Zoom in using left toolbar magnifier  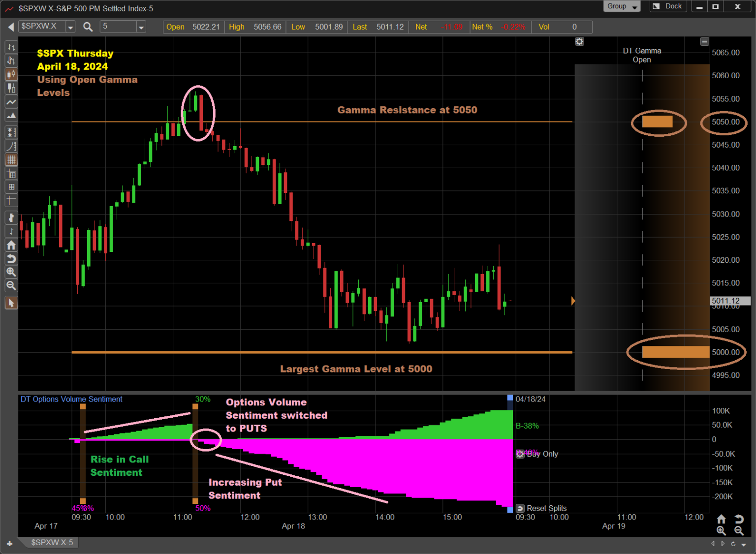(x=11, y=272)
